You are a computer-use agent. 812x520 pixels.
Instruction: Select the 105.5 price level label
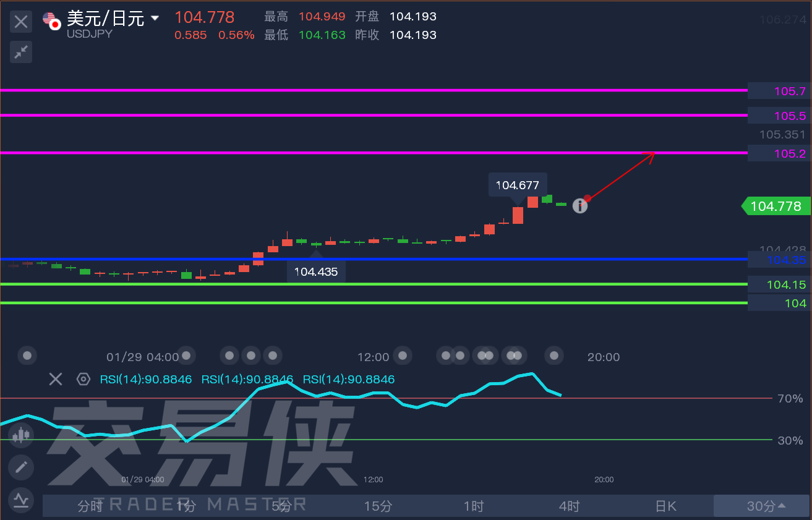click(779, 116)
